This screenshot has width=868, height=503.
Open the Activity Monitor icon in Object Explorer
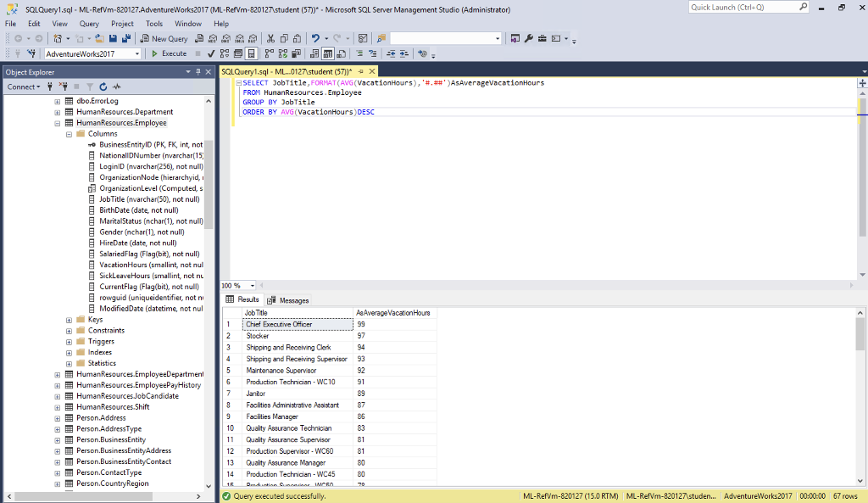coord(117,87)
